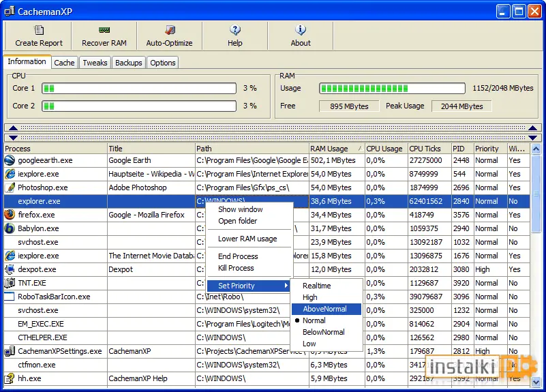Select the ctfmon.exe process row
Image resolution: width=546 pixels, height=392 pixels.
tap(267, 365)
